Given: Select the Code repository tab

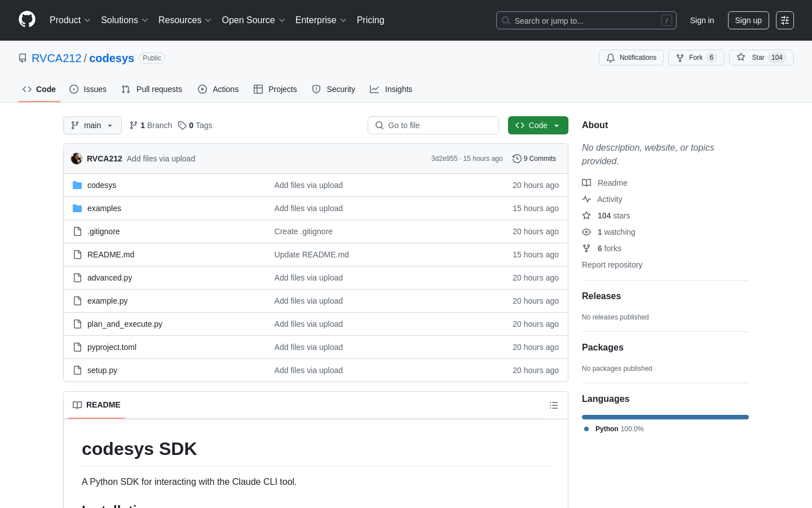Looking at the screenshot, I should point(39,89).
